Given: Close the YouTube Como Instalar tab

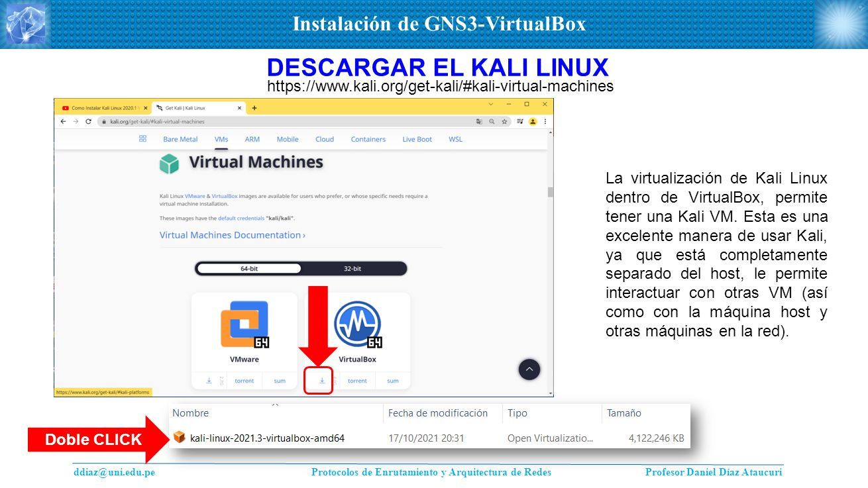Looking at the screenshot, I should [x=146, y=108].
